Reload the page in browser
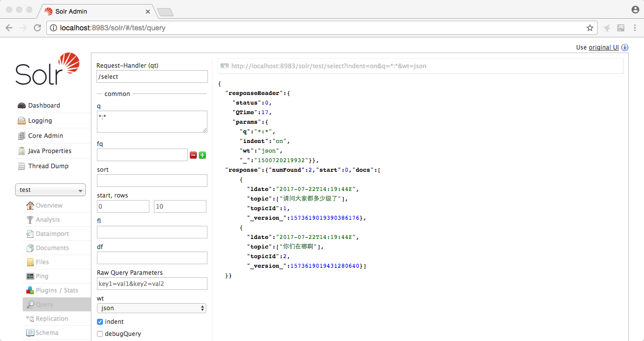Viewport: 644px width, 341px height. (37, 28)
